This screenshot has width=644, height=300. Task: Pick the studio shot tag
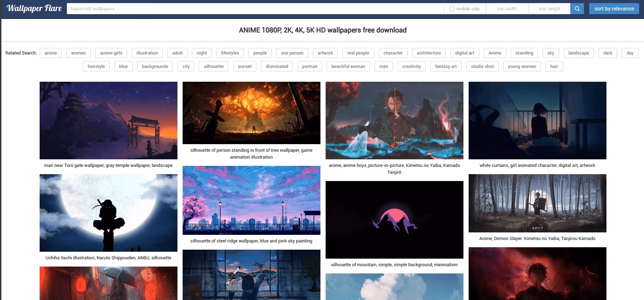click(x=482, y=66)
